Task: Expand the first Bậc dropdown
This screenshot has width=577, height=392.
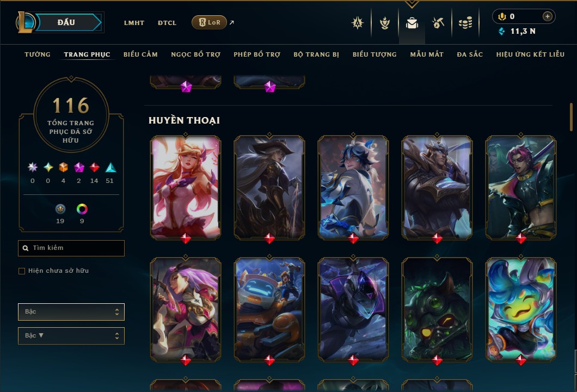Action: pyautogui.click(x=71, y=312)
